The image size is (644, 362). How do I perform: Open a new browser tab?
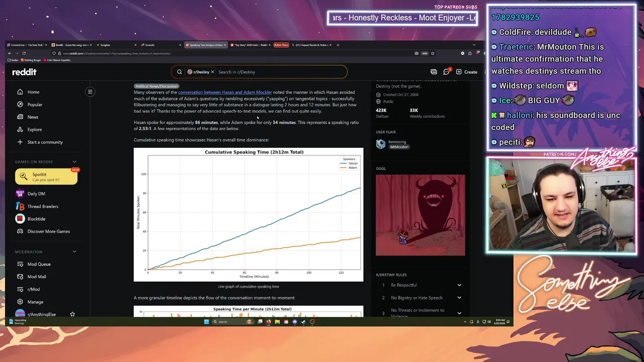338,45
